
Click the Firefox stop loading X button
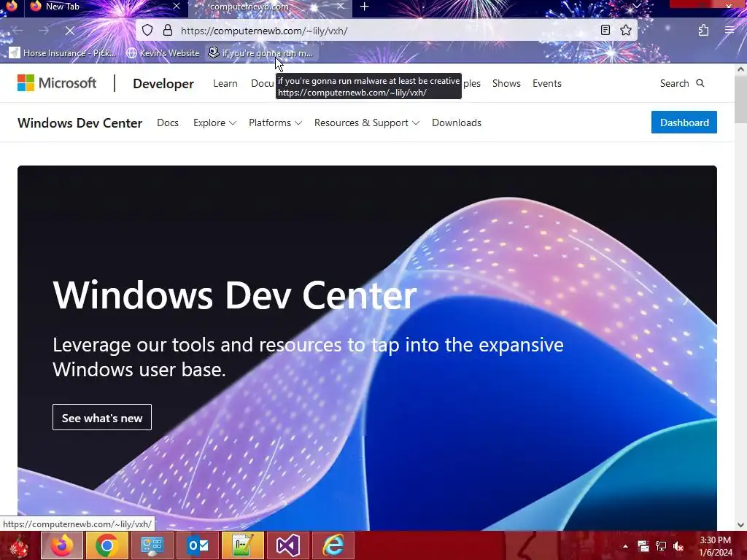tap(69, 31)
